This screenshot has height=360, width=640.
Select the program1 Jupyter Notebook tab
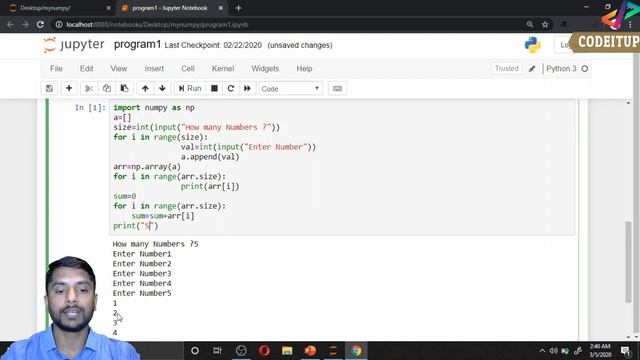[x=169, y=8]
